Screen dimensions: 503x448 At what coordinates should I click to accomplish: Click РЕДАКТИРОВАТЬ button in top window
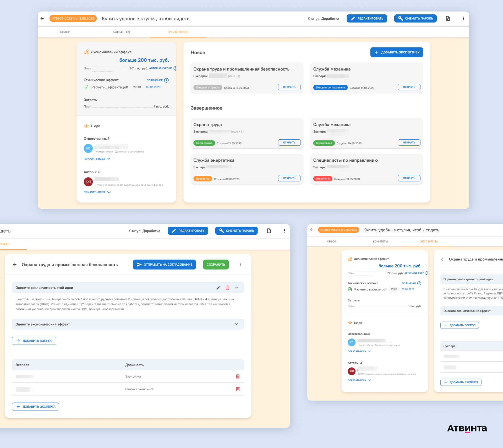tap(367, 19)
